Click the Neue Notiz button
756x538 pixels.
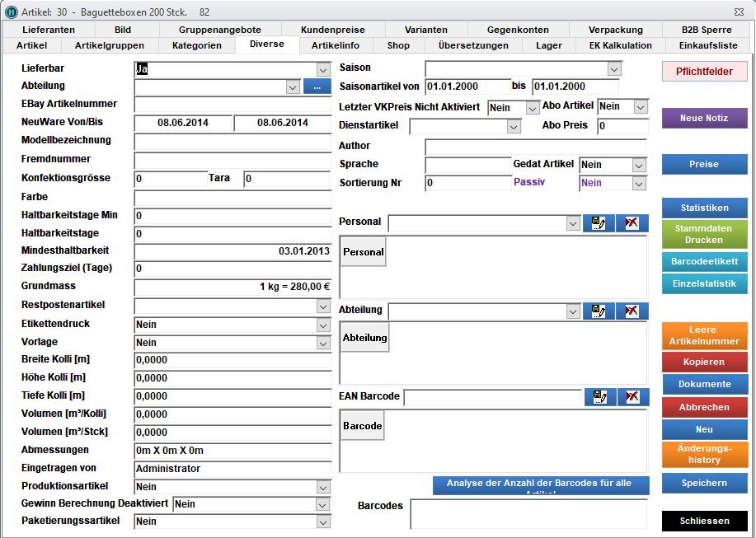pos(704,119)
